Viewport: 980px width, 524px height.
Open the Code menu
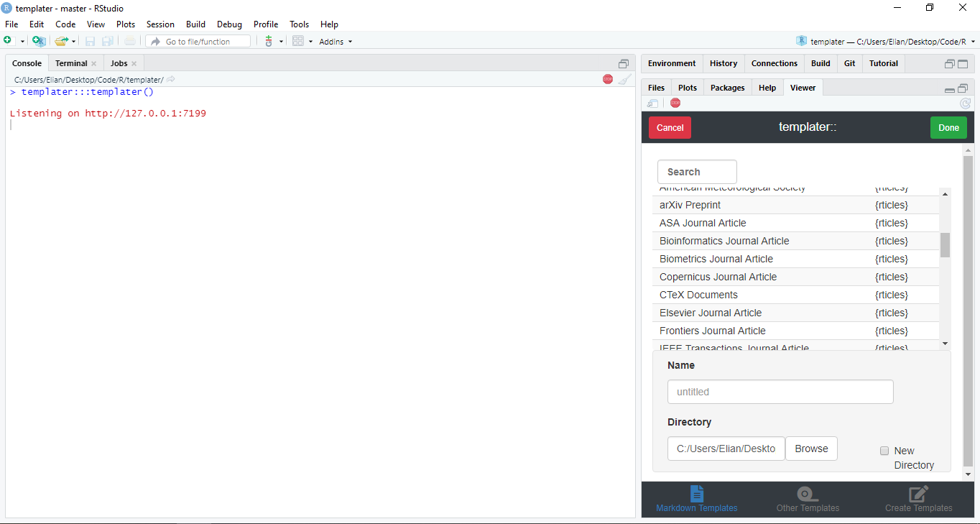click(65, 24)
